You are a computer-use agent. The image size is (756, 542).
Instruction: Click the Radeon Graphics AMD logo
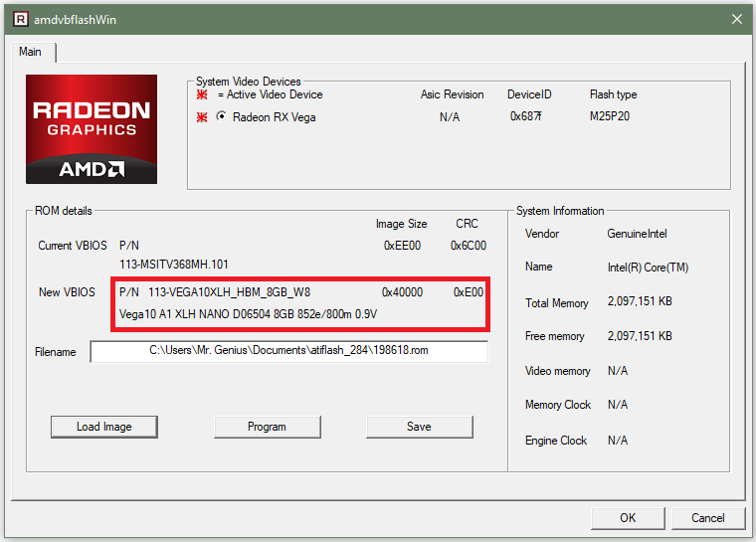(x=92, y=128)
